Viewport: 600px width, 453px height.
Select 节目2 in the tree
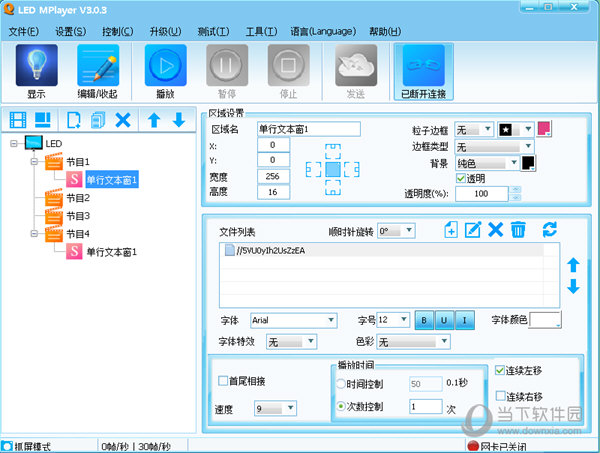(x=78, y=198)
